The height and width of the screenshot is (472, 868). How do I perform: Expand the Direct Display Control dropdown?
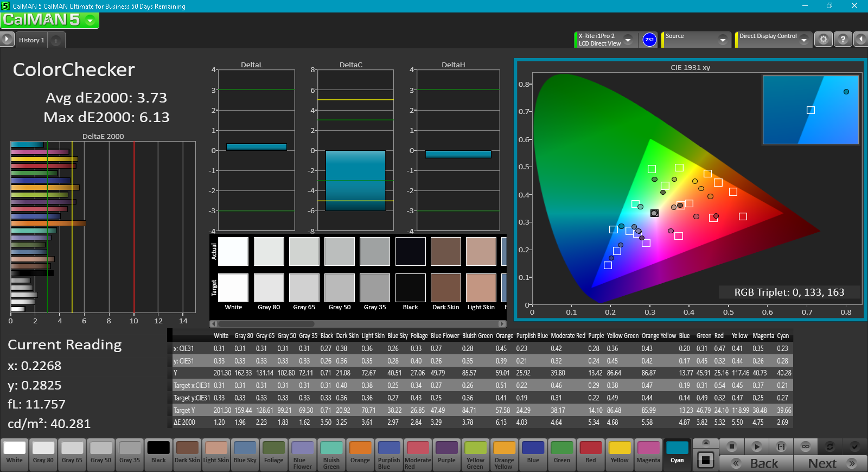click(804, 40)
